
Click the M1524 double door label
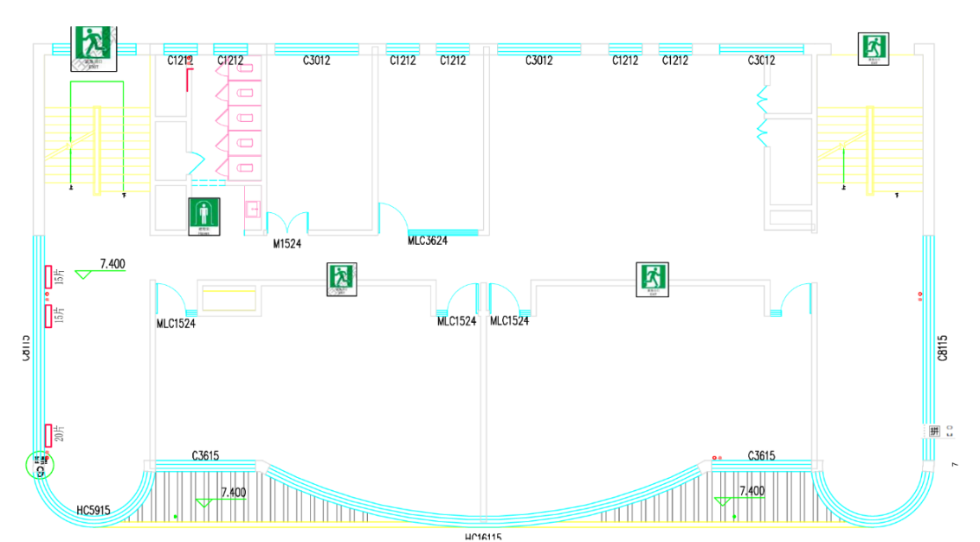(x=287, y=244)
